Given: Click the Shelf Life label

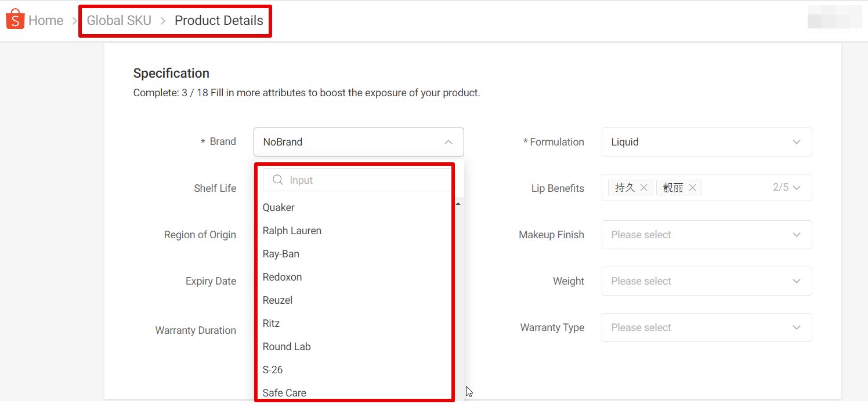Looking at the screenshot, I should coord(215,188).
